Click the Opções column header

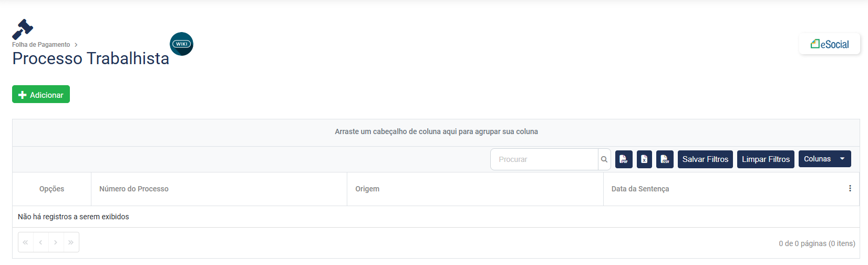click(x=51, y=189)
